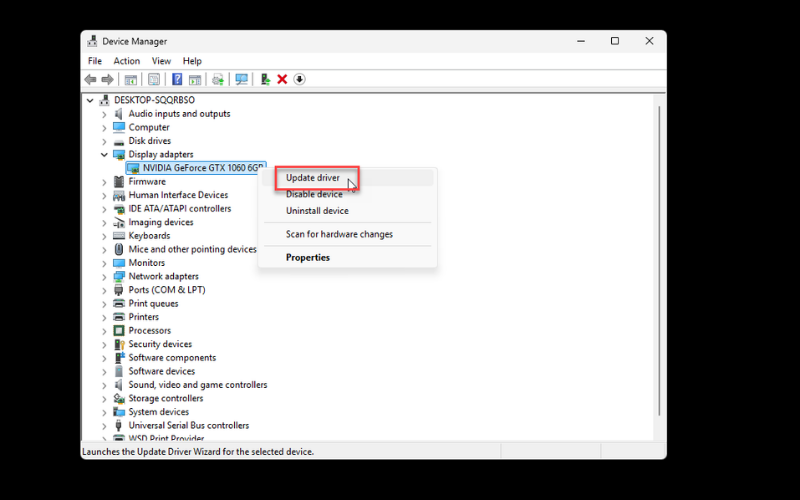Click the down arrow disable device icon

(299, 79)
